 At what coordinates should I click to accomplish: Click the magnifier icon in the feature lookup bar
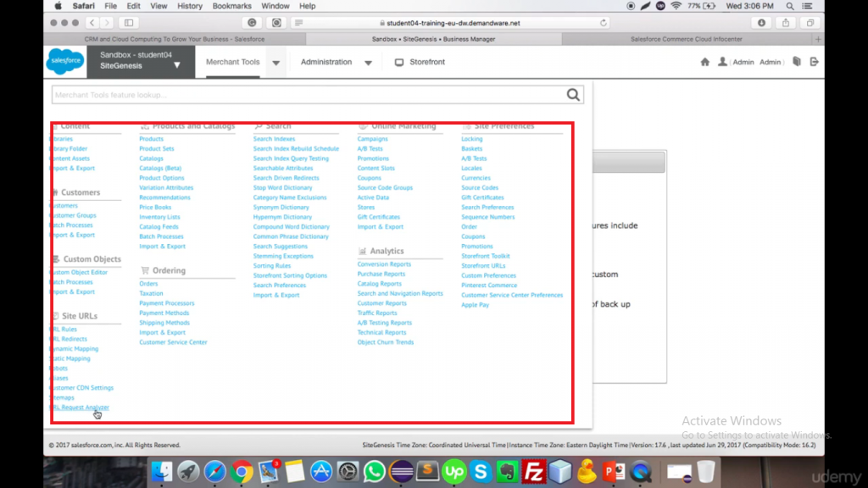573,95
